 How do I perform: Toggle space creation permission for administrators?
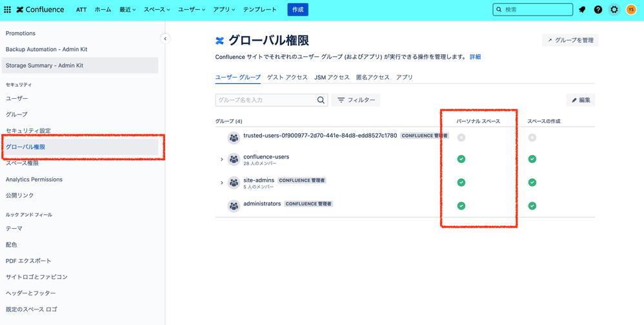tap(532, 205)
